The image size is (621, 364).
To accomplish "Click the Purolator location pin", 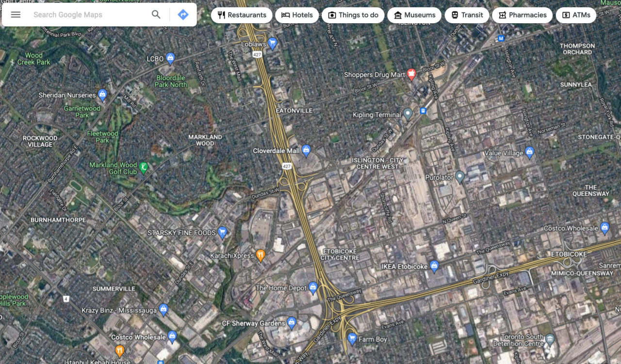I will (x=460, y=177).
